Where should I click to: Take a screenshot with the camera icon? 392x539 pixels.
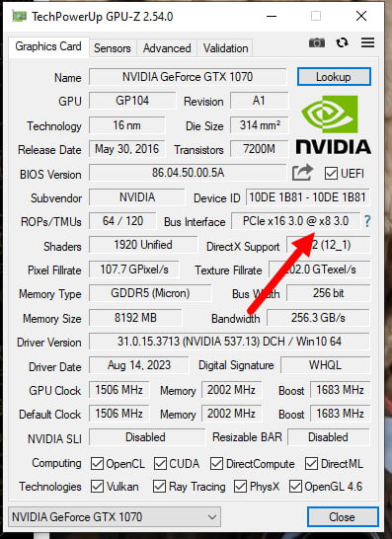point(317,42)
